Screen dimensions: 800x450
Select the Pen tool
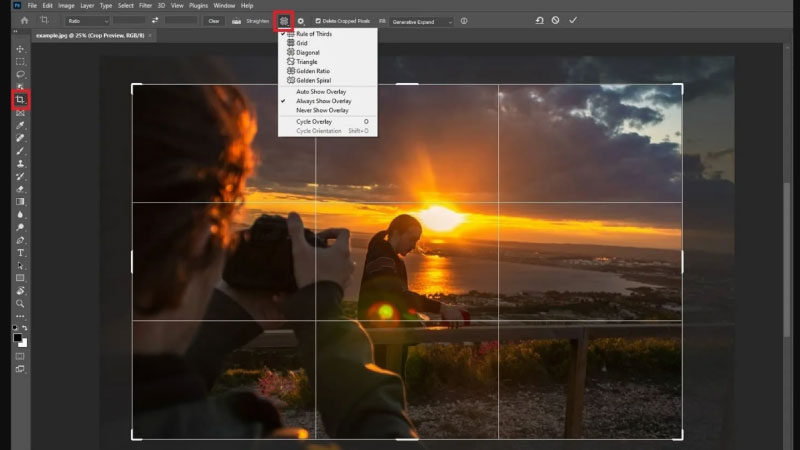point(20,240)
